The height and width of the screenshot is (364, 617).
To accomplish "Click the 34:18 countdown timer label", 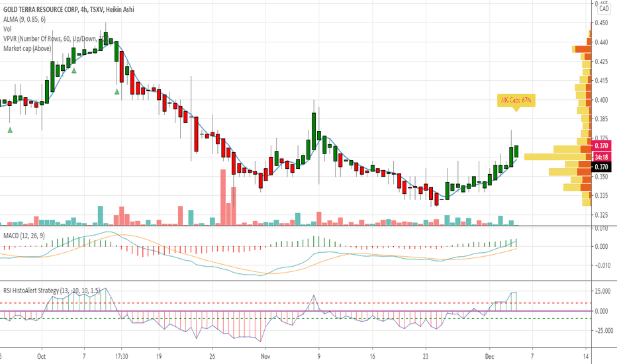I will [x=601, y=157].
